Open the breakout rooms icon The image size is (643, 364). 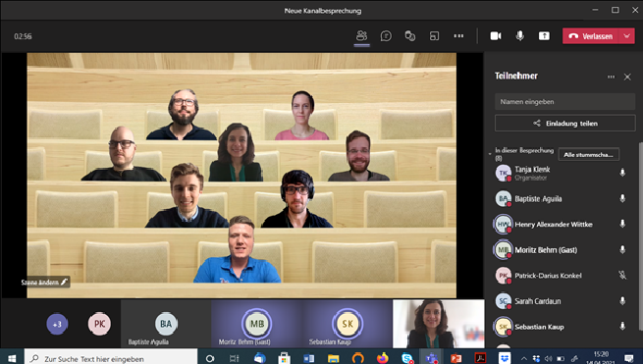tap(410, 36)
